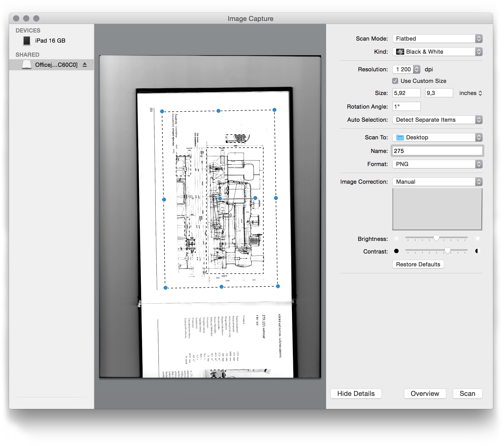Open the Scan Mode Flatbed dropdown
Viewport: 504px width, 446px height.
[437, 39]
